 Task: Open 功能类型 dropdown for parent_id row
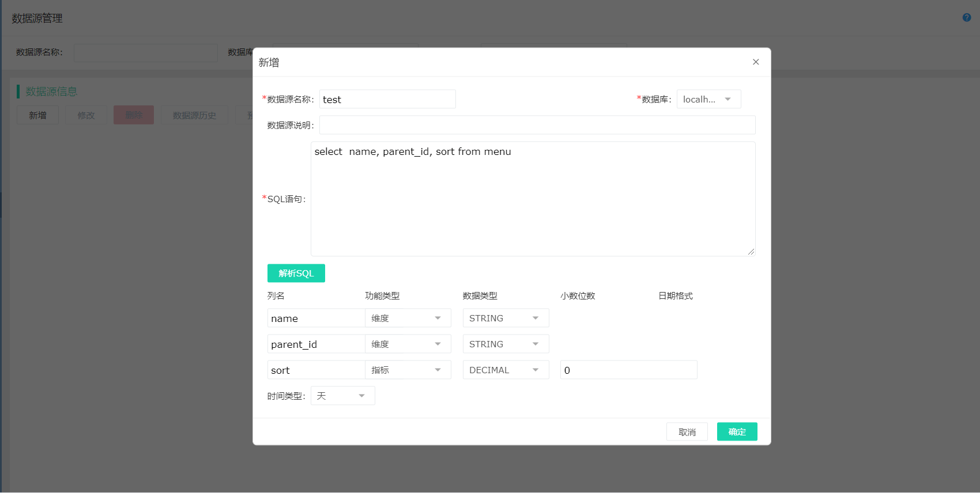[408, 344]
